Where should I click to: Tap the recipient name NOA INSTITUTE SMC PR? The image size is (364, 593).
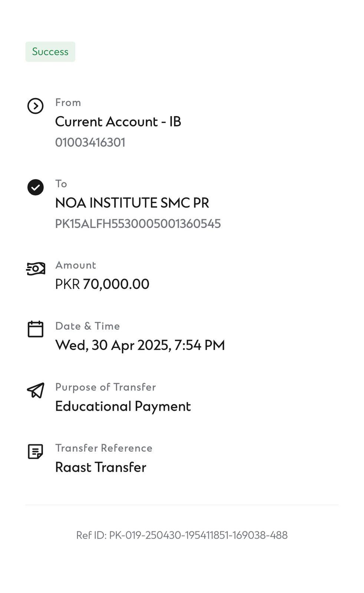132,203
